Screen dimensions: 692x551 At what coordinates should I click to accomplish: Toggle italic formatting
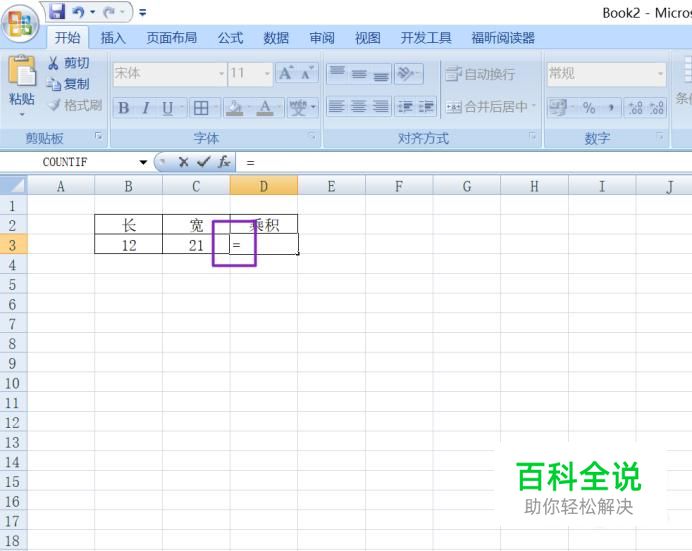[146, 108]
